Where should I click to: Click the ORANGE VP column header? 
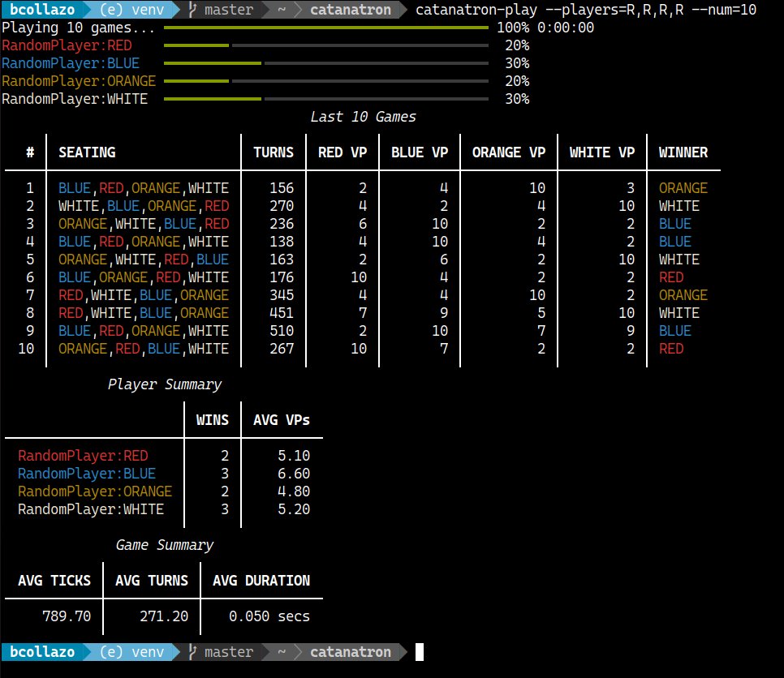[509, 152]
